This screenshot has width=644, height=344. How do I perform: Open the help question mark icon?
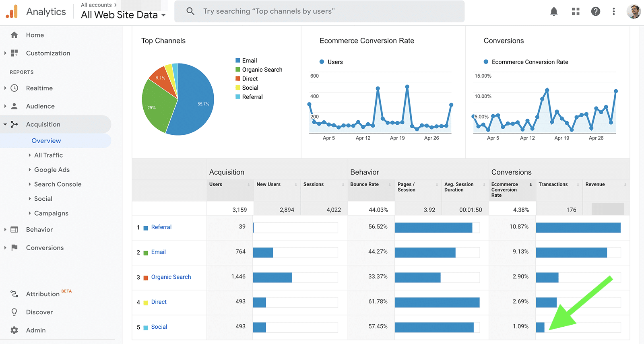tap(595, 12)
